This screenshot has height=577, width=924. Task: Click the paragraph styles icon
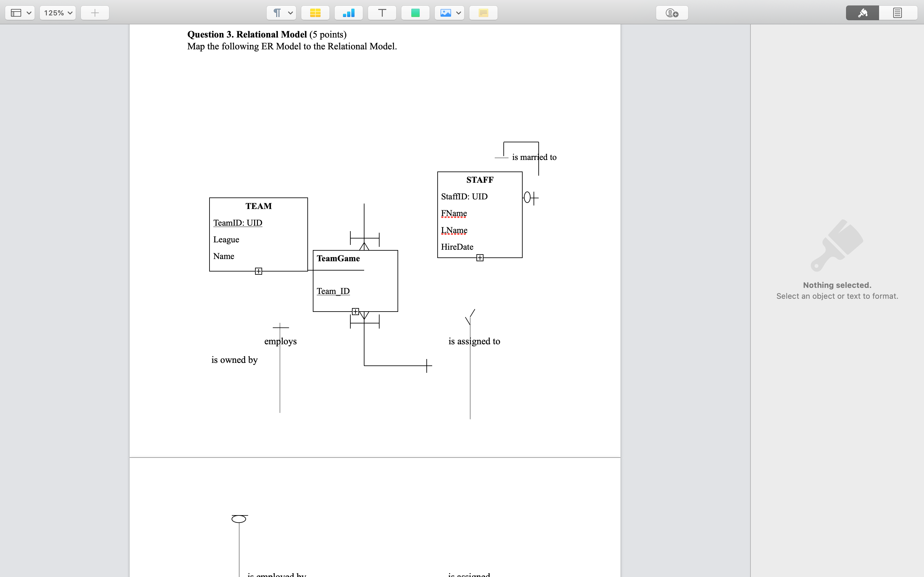(x=276, y=13)
